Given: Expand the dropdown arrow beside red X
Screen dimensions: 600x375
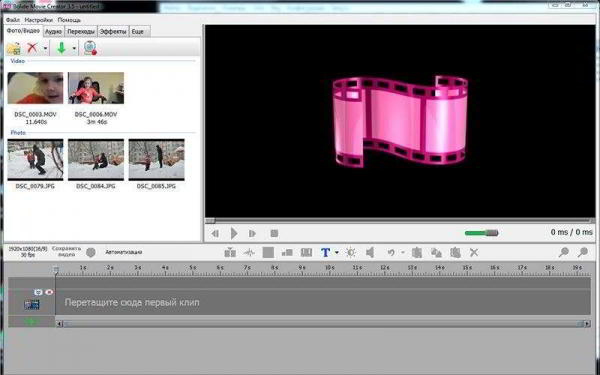Looking at the screenshot, I should 45,49.
